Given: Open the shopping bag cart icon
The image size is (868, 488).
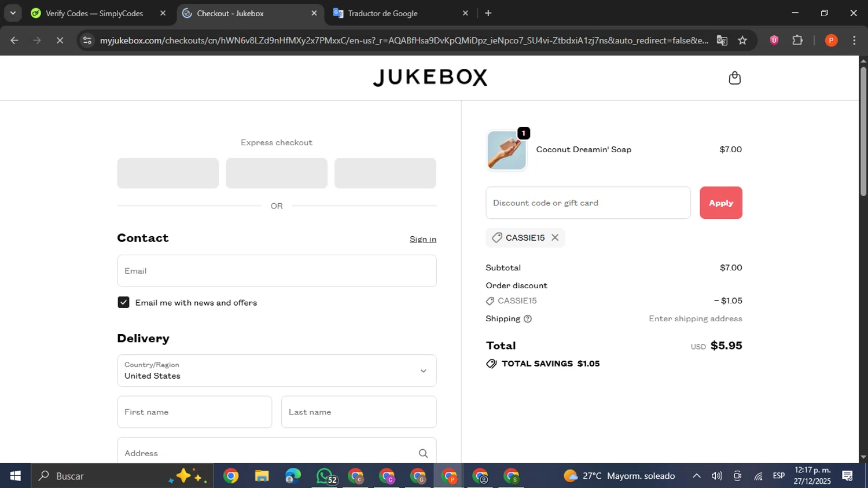Looking at the screenshot, I should pyautogui.click(x=734, y=78).
